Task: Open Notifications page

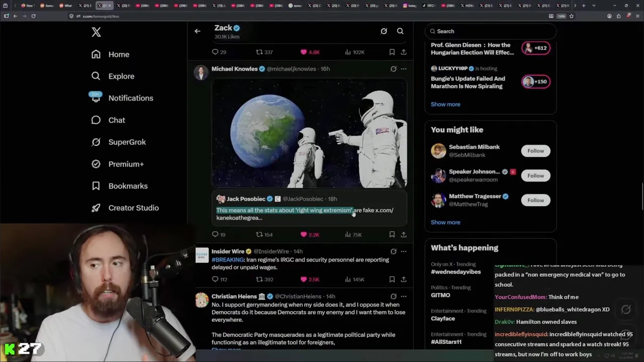Action: [x=131, y=98]
